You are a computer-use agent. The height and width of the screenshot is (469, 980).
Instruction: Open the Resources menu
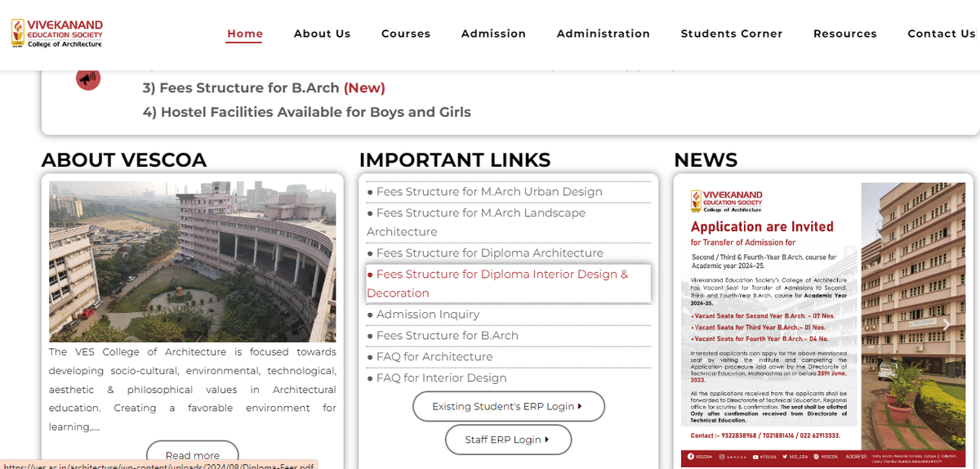tap(845, 33)
